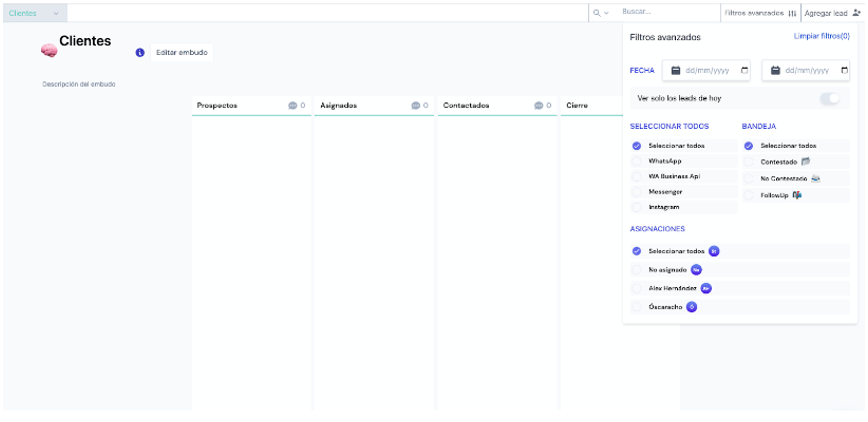Open date picker on second date field
The height and width of the screenshot is (422, 868).
coord(844,70)
